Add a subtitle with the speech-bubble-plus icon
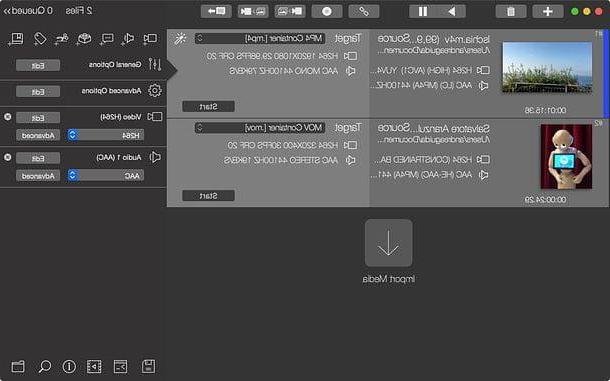 tap(106, 39)
